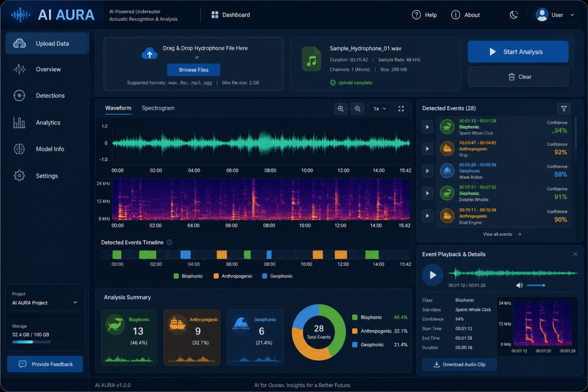This screenshot has width=588, height=392.
Task: Open the User account dropdown
Action: pyautogui.click(x=556, y=15)
